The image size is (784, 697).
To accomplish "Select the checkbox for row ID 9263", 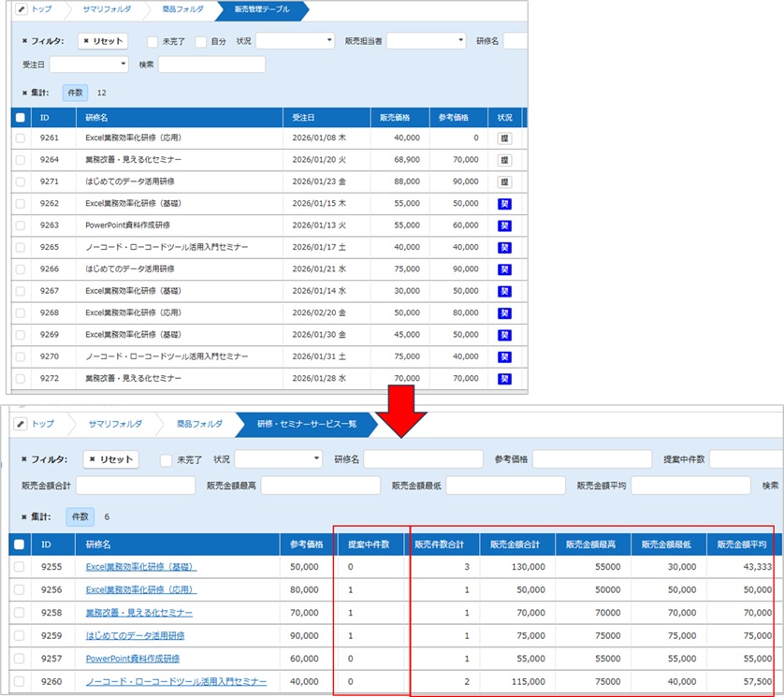I will (x=21, y=225).
